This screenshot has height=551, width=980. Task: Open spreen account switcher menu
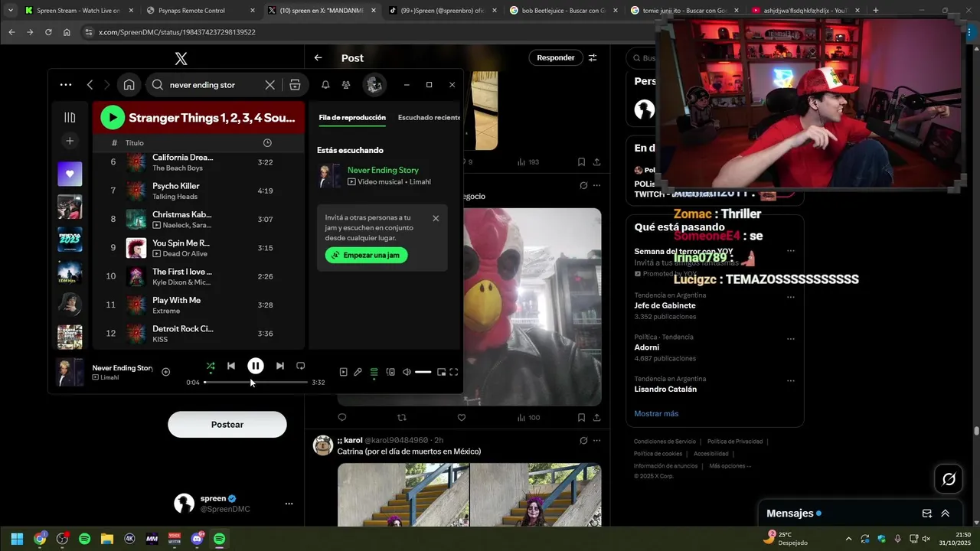[233, 504]
